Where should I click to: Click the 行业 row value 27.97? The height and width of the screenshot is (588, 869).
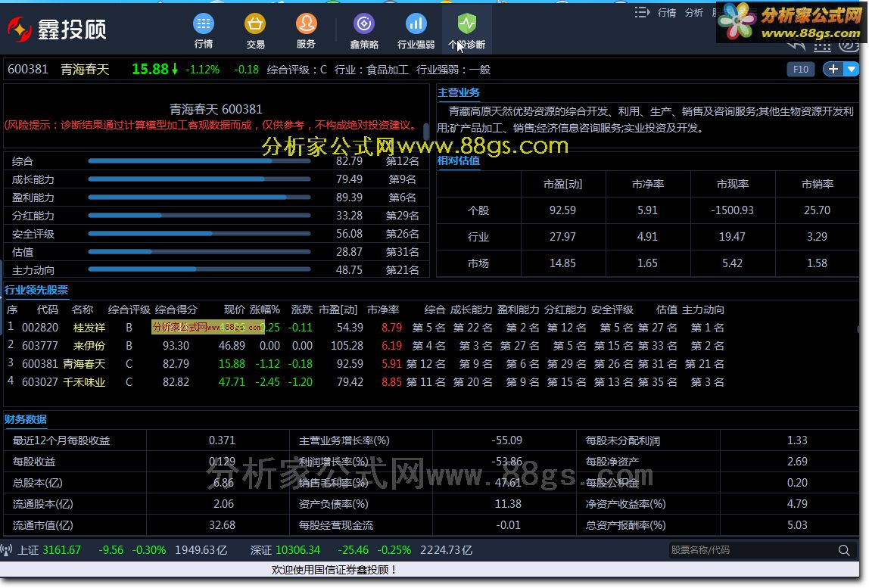click(x=562, y=237)
